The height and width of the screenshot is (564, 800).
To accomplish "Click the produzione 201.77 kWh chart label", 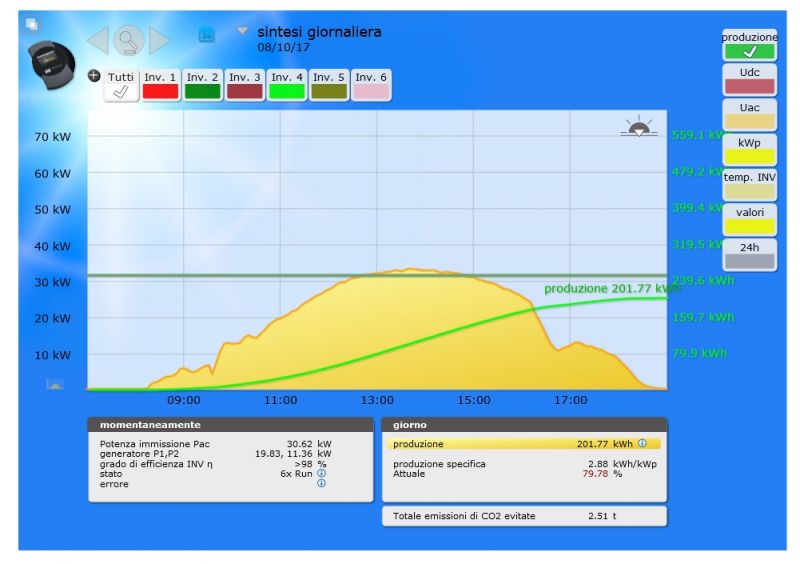I will coord(612,289).
